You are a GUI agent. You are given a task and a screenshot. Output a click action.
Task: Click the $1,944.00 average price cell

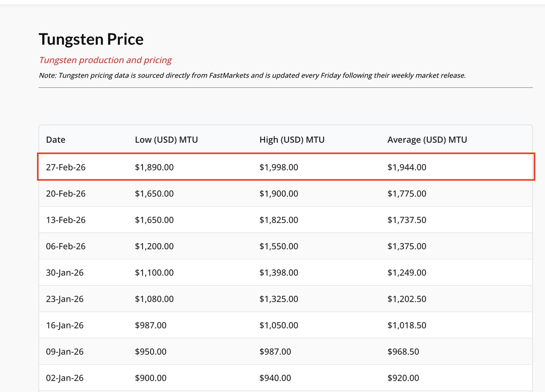coord(407,167)
